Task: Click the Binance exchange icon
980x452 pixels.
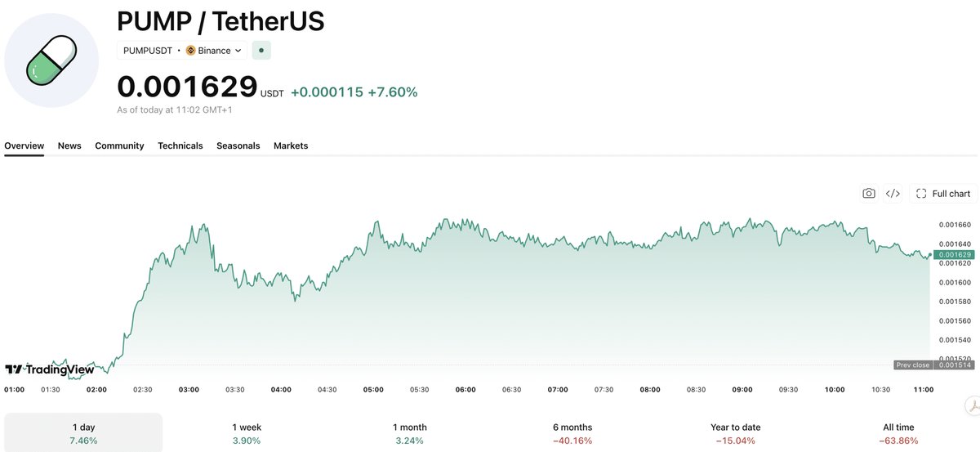Action: (x=190, y=51)
